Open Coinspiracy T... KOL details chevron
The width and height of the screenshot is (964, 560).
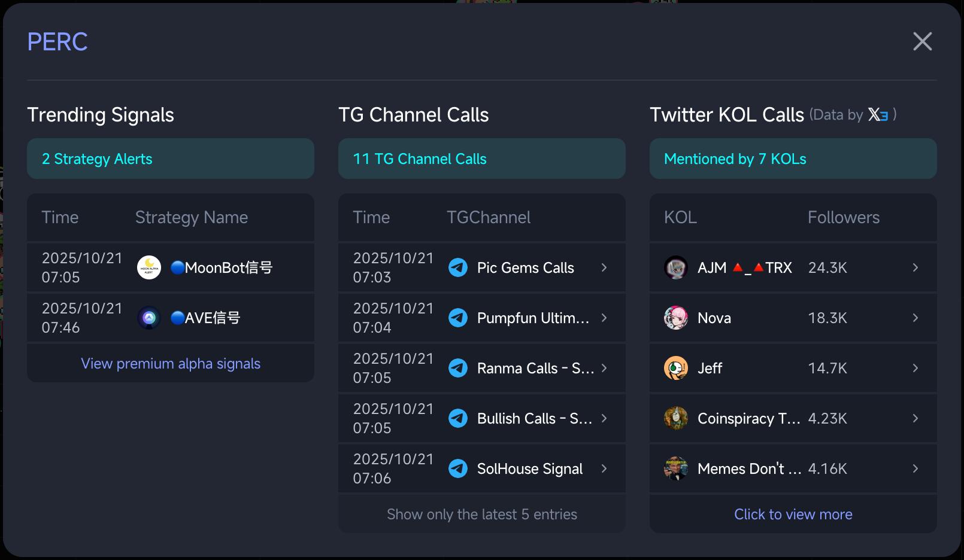[x=915, y=418]
